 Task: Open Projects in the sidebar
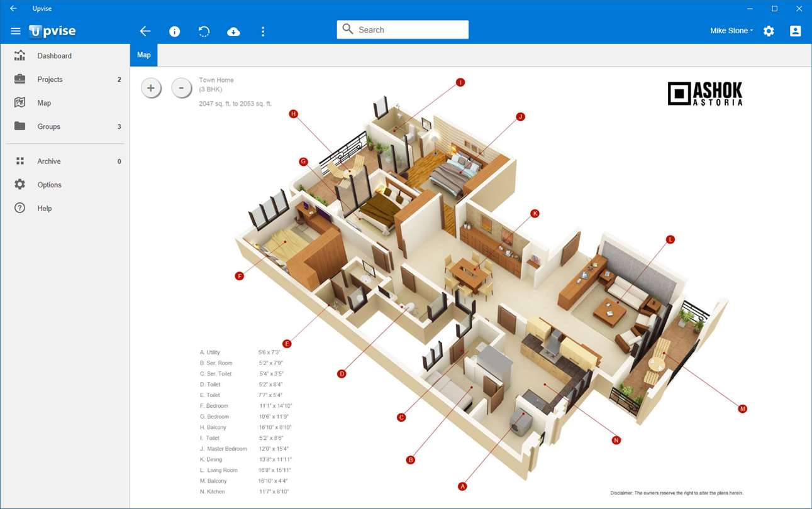(x=65, y=79)
